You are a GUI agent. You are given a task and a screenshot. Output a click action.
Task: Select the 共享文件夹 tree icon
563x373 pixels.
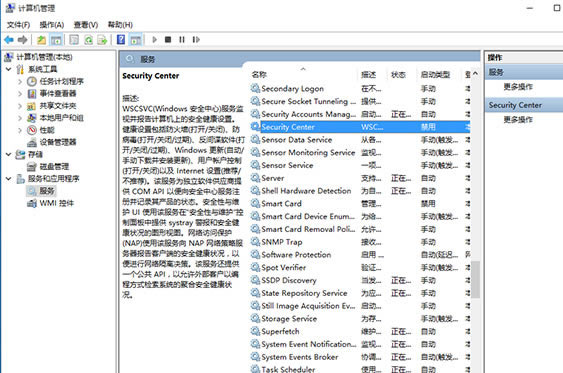pyautogui.click(x=32, y=106)
